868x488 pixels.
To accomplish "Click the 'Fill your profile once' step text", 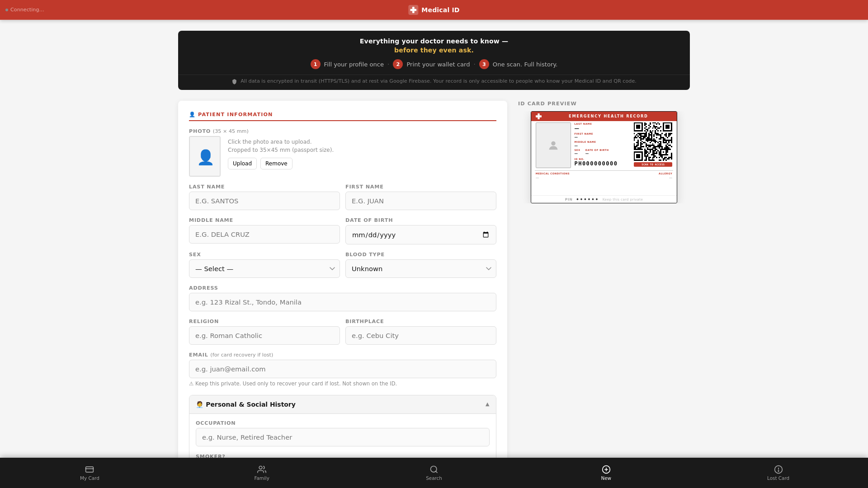I will click(354, 64).
